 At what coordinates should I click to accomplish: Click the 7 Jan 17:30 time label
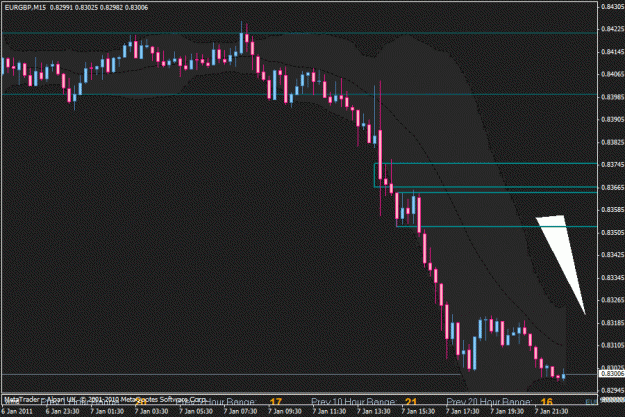463,411
